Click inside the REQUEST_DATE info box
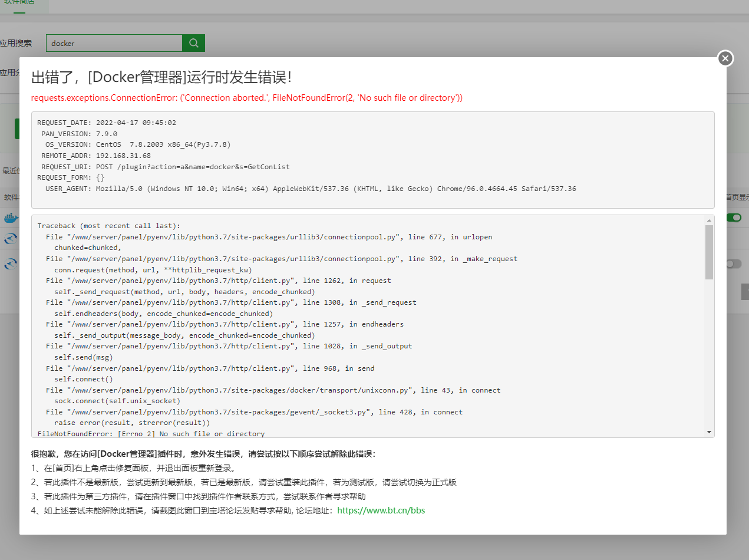 pyautogui.click(x=372, y=159)
